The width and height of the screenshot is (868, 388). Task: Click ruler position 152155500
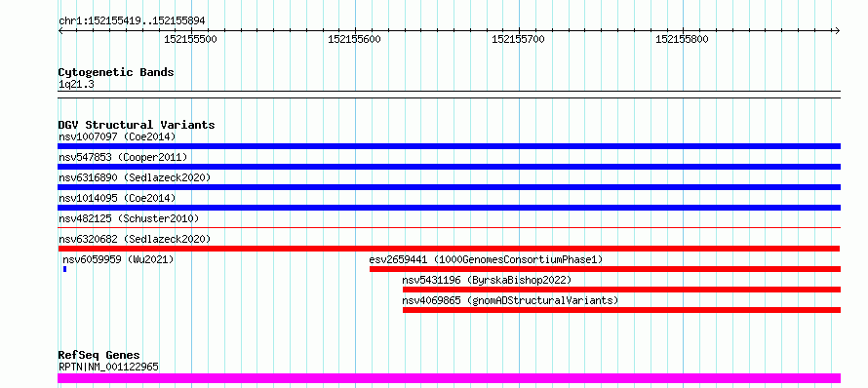click(191, 39)
